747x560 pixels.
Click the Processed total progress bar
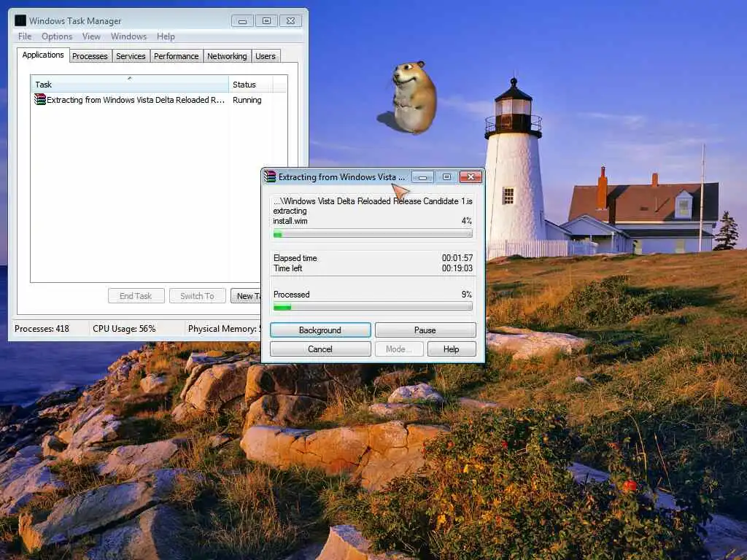(x=373, y=307)
